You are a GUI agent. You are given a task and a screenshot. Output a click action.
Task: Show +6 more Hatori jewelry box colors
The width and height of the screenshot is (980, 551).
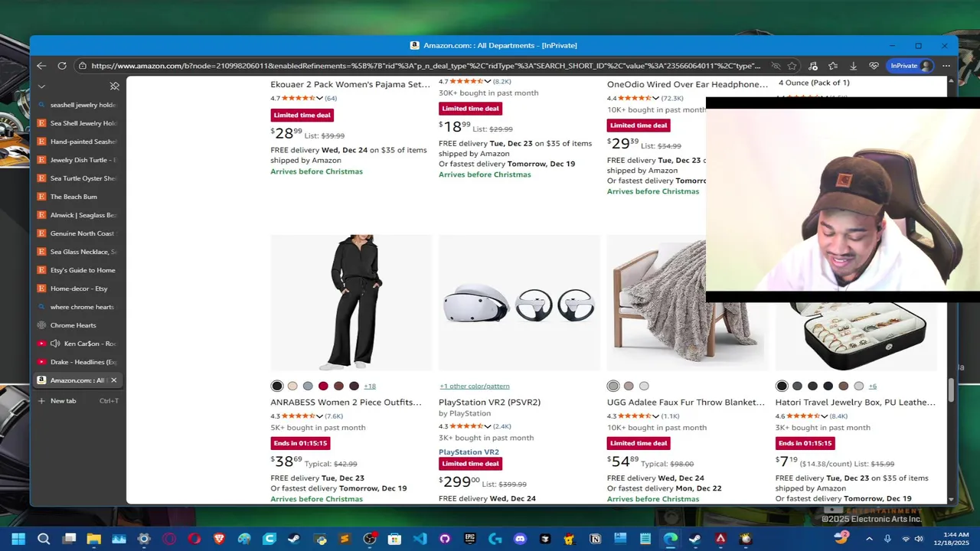(x=872, y=386)
